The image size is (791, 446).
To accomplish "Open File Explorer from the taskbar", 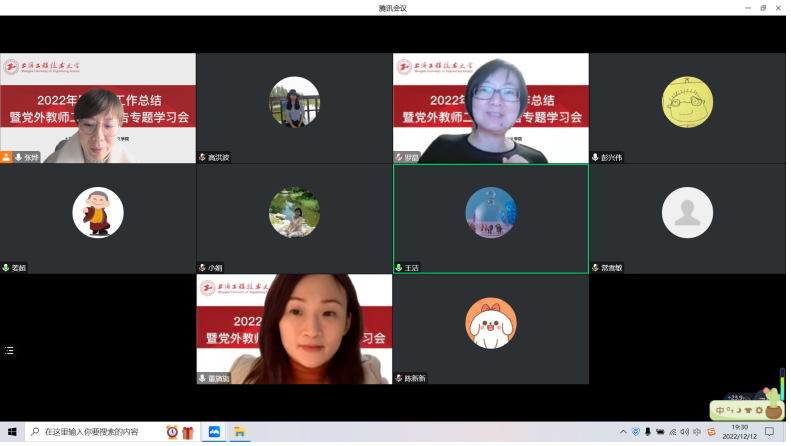I will click(240, 432).
